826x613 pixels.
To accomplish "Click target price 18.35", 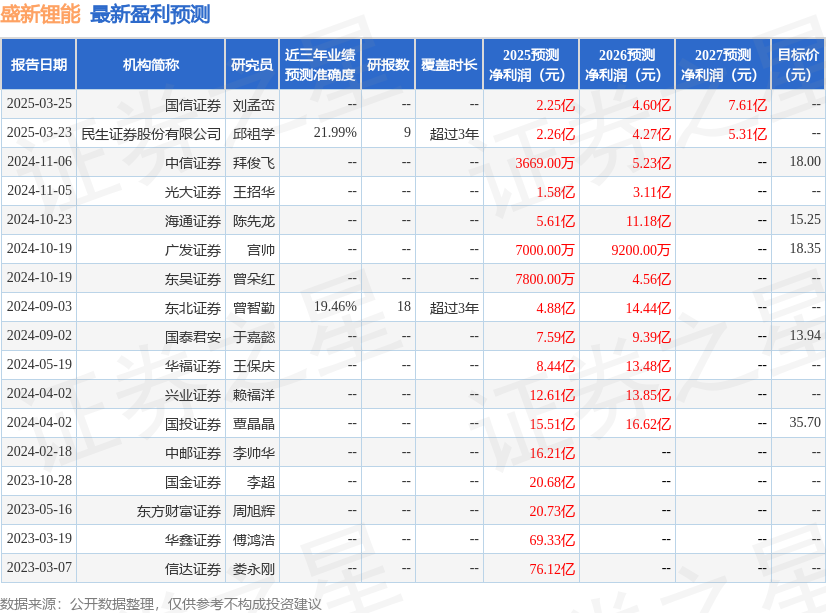I will coord(805,249).
